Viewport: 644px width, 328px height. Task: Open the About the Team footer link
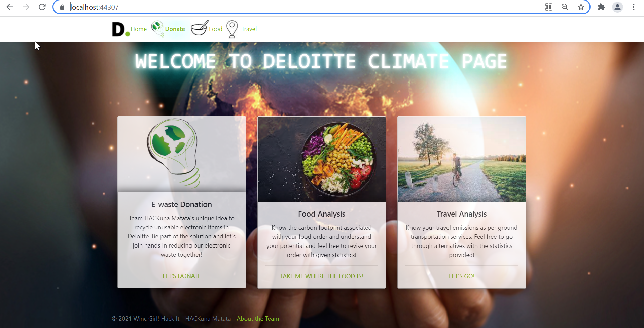click(258, 319)
